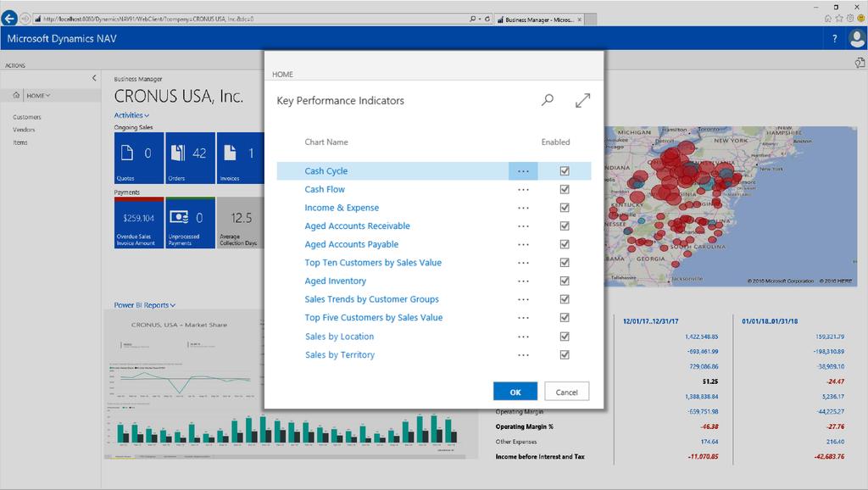Viewport: 868px width, 490px height.
Task: Open the Average Collection Days tile
Action: tap(240, 223)
